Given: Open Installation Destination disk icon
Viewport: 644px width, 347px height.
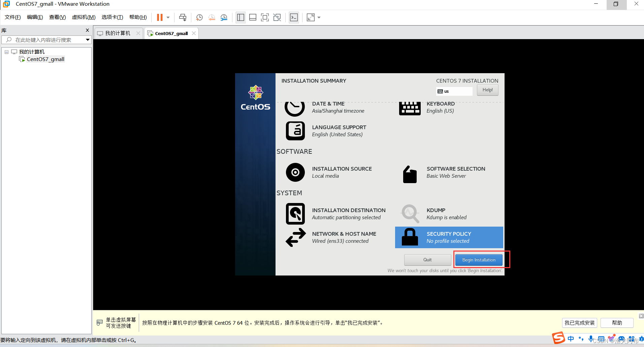Looking at the screenshot, I should pyautogui.click(x=295, y=214).
